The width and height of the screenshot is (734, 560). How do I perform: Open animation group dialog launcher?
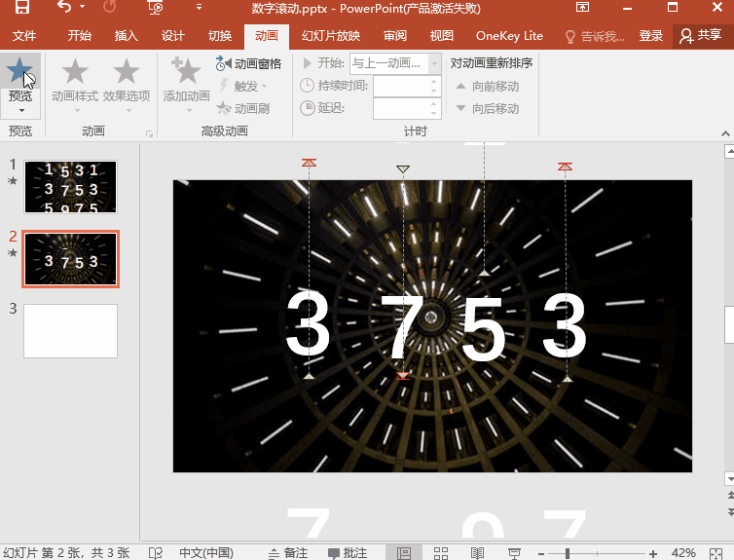[x=149, y=134]
